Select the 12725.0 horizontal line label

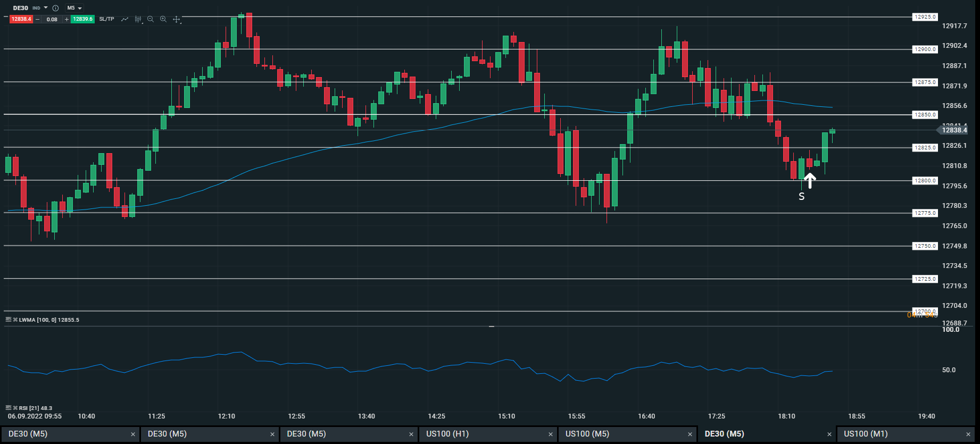click(925, 279)
